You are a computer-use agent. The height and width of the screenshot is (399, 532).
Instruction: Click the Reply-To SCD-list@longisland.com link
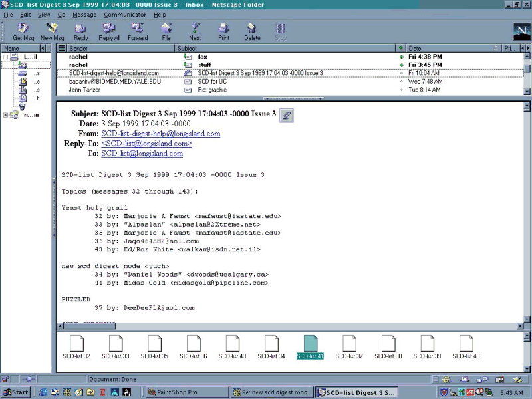146,144
